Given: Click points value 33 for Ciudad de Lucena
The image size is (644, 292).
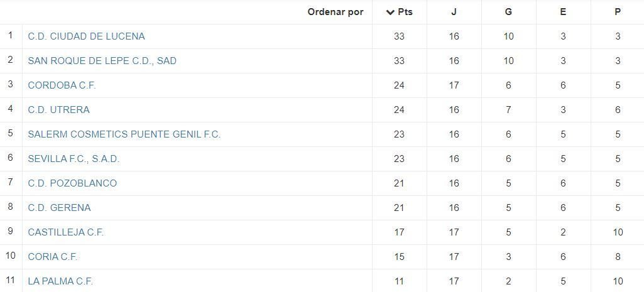Looking at the screenshot, I should point(399,36).
